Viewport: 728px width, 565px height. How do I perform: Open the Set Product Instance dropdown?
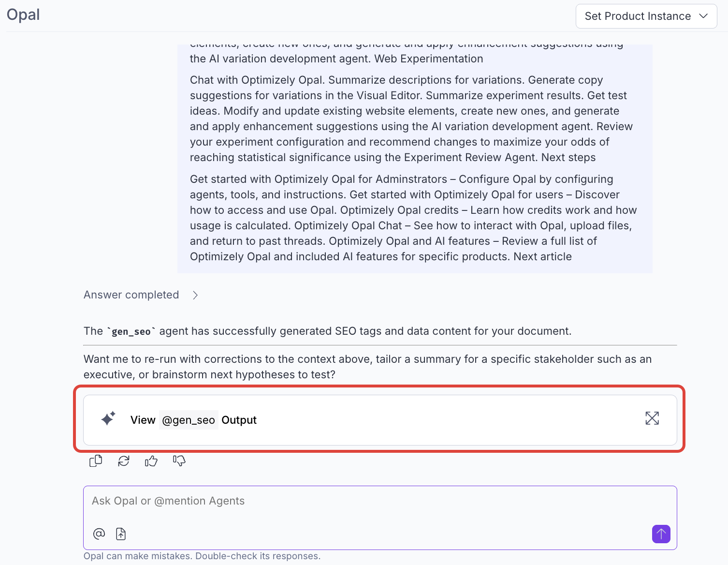[638, 16]
